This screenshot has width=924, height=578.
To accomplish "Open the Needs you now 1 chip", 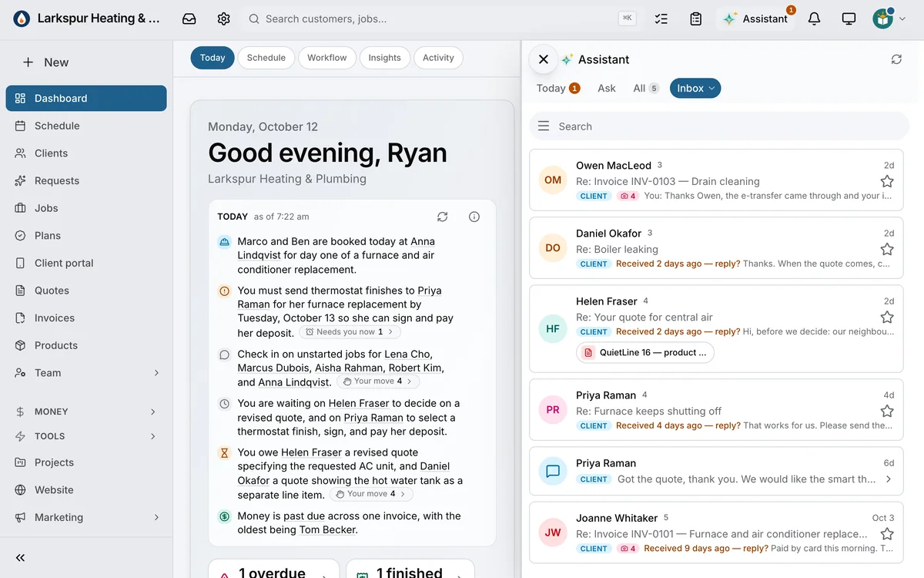I will pos(350,332).
